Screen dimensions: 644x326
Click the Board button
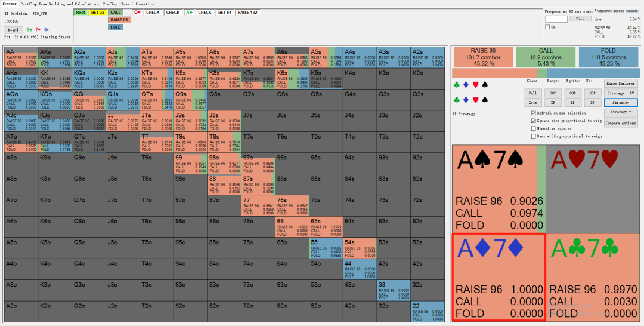pos(13,30)
